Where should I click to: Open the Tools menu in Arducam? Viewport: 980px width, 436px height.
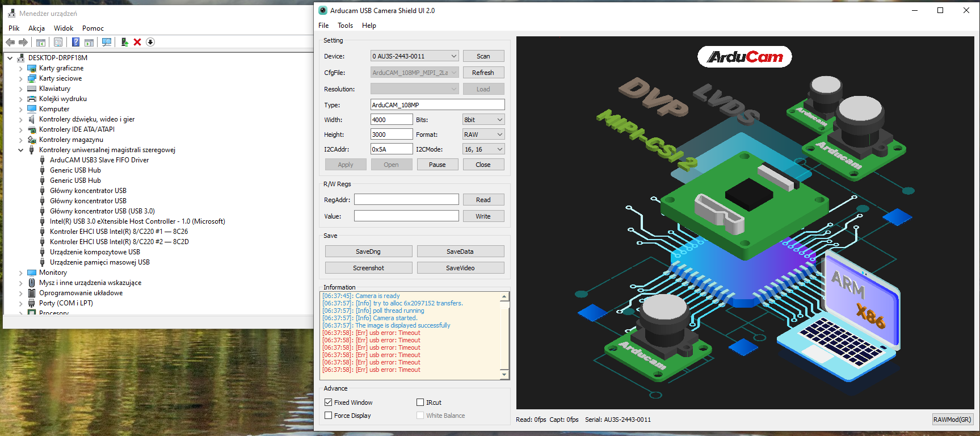tap(345, 26)
